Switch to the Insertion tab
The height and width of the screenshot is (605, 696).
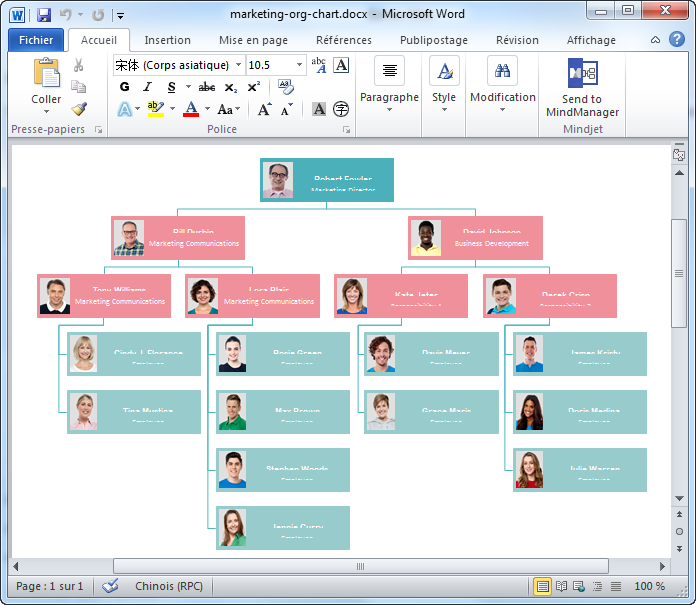(167, 40)
